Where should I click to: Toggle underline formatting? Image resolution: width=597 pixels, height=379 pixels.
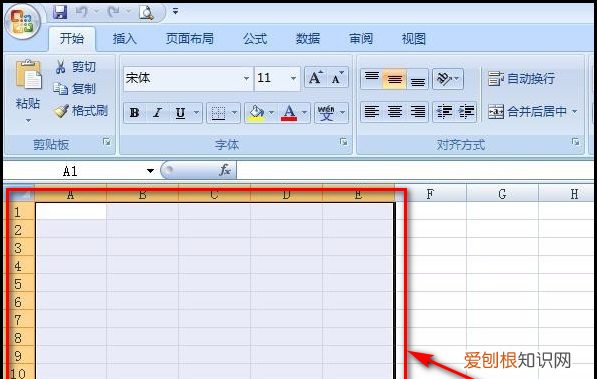click(180, 113)
